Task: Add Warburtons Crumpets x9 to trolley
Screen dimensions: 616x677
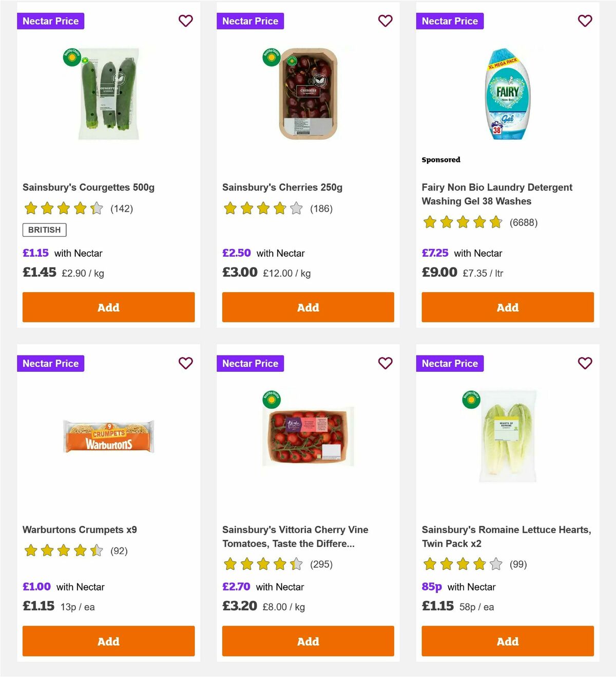Action: (x=108, y=641)
